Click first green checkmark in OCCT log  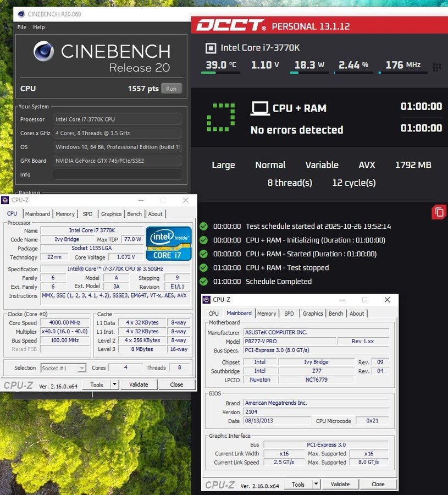pos(203,226)
